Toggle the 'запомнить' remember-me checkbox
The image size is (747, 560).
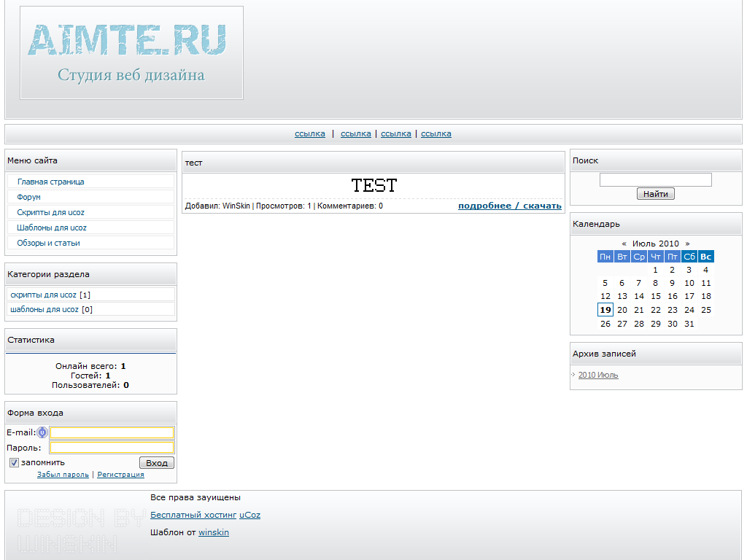[x=14, y=462]
